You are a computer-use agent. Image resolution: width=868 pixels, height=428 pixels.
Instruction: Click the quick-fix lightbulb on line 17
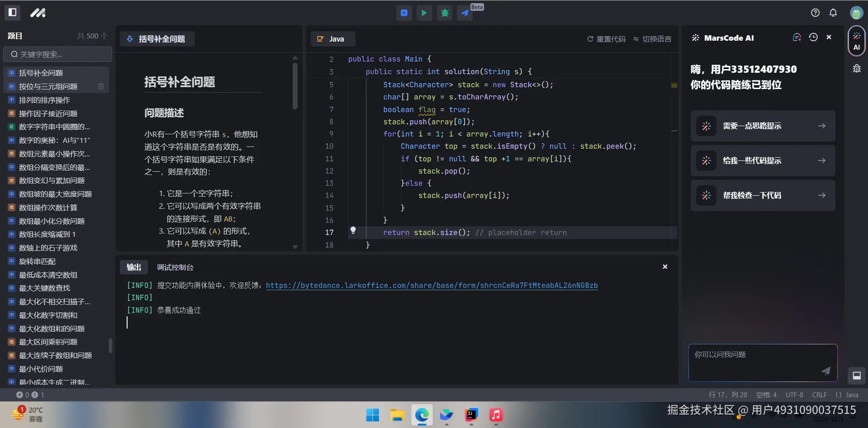click(x=353, y=230)
